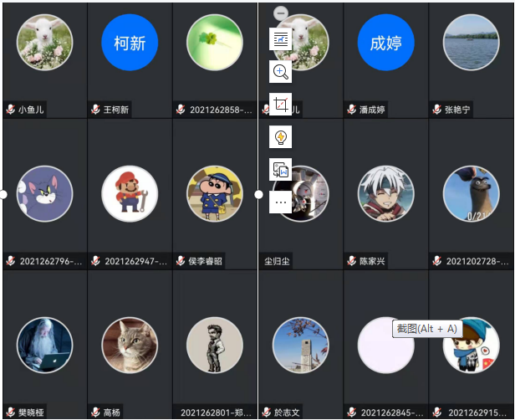
Task: Open the text wrap layout options icon
Action: 281,39
